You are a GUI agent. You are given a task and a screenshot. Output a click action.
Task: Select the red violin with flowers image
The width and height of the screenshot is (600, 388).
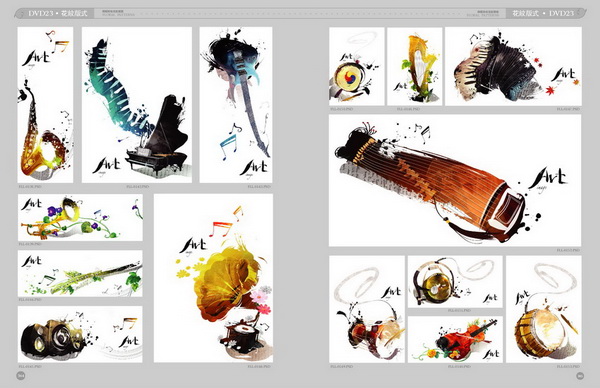pyautogui.click(x=455, y=339)
